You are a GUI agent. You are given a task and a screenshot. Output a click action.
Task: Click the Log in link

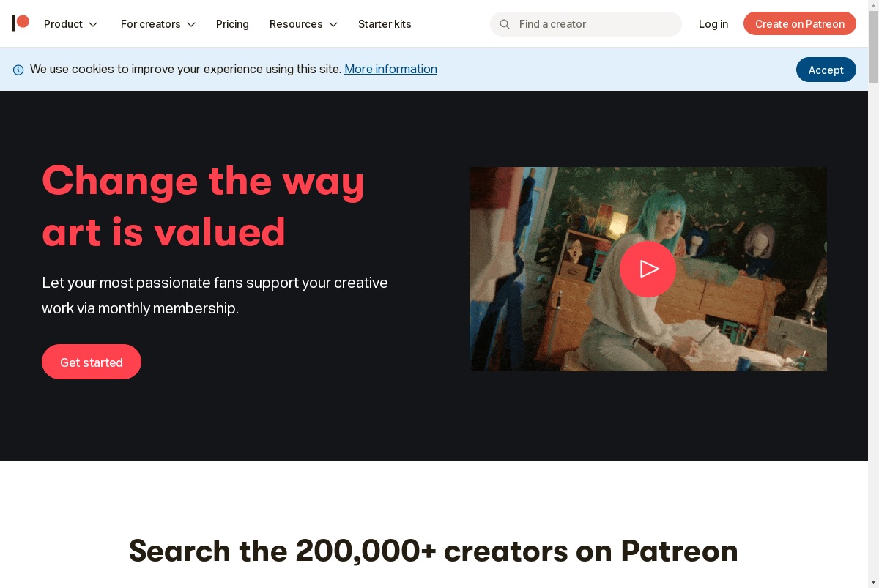713,24
